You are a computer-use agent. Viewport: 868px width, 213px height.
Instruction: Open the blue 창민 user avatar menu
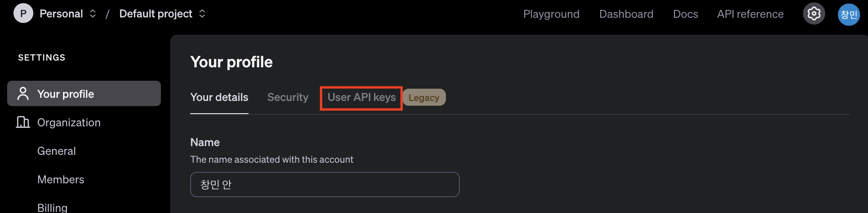point(849,15)
